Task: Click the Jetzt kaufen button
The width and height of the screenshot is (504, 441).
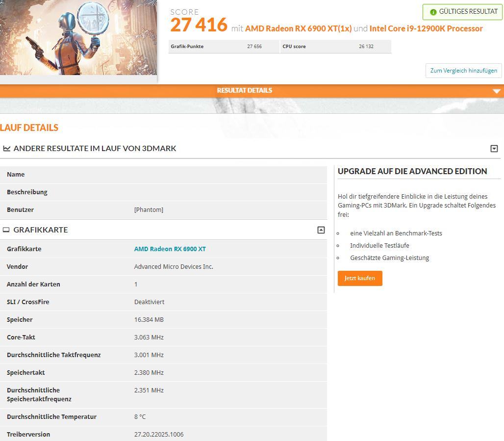Action: 360,278
